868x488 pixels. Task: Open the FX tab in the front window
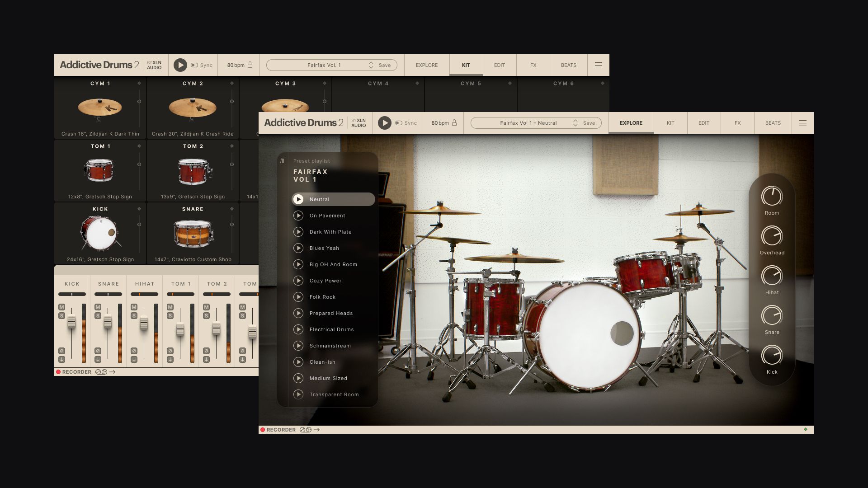pyautogui.click(x=737, y=123)
